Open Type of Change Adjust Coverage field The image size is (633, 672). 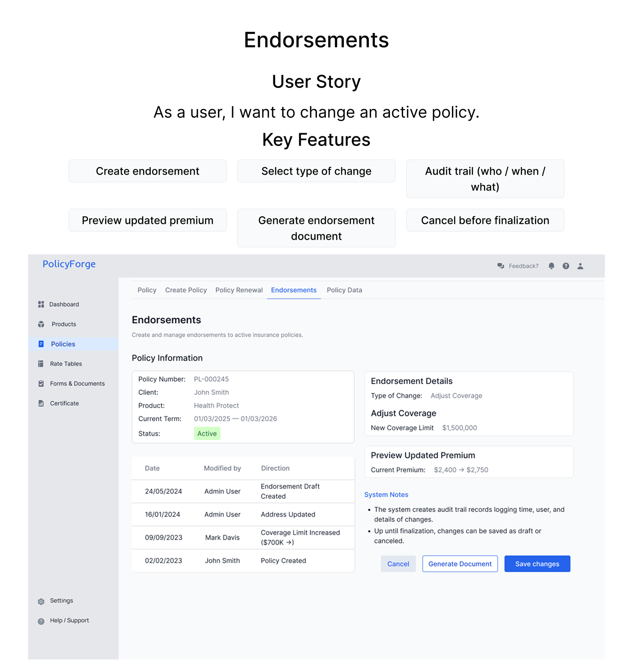(456, 396)
